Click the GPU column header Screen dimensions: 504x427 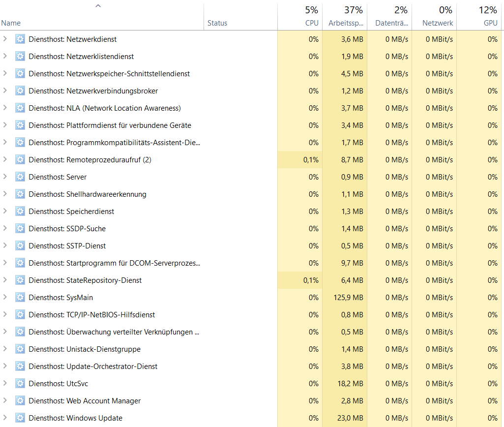490,23
